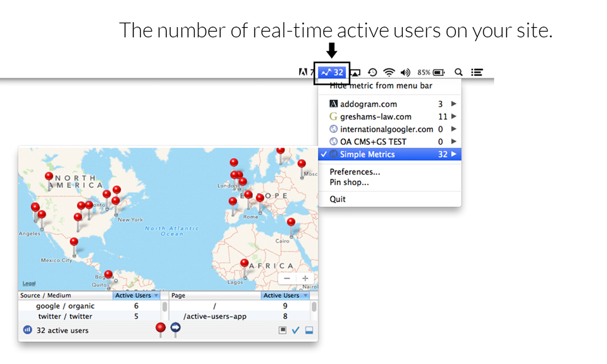Open the Legal link on the map

(29, 284)
